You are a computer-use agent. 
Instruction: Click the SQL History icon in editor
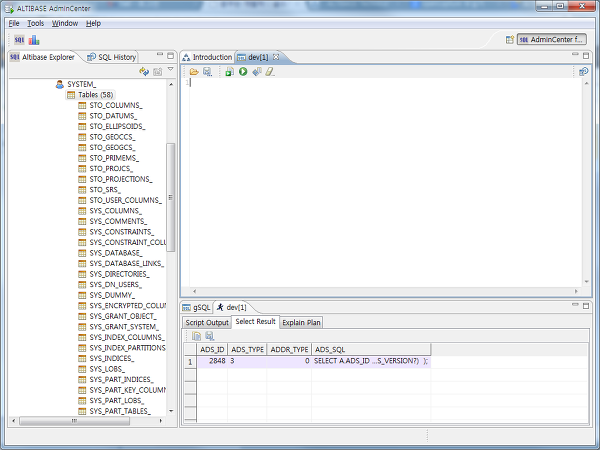point(583,72)
